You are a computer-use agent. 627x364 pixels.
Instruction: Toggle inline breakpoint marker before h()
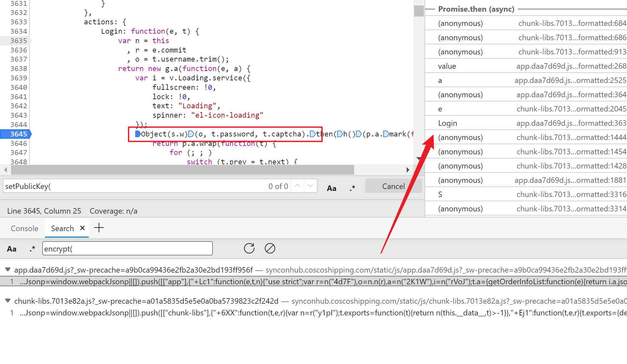pos(340,134)
